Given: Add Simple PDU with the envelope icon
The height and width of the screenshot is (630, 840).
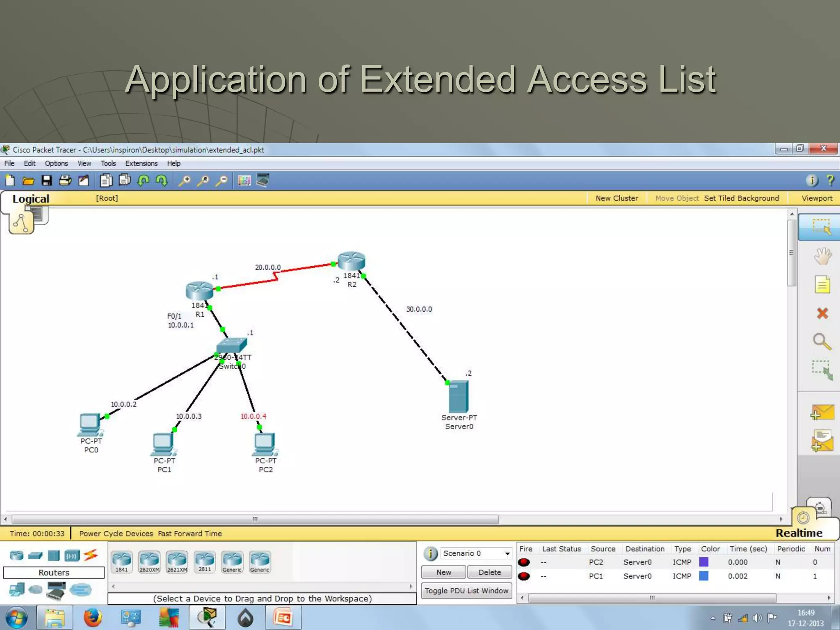Looking at the screenshot, I should click(x=822, y=413).
